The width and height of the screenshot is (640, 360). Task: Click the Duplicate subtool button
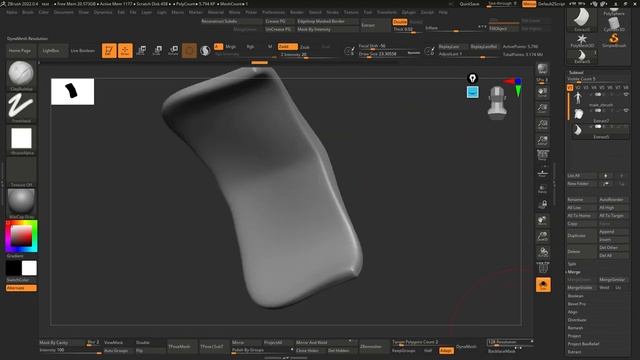point(582,236)
